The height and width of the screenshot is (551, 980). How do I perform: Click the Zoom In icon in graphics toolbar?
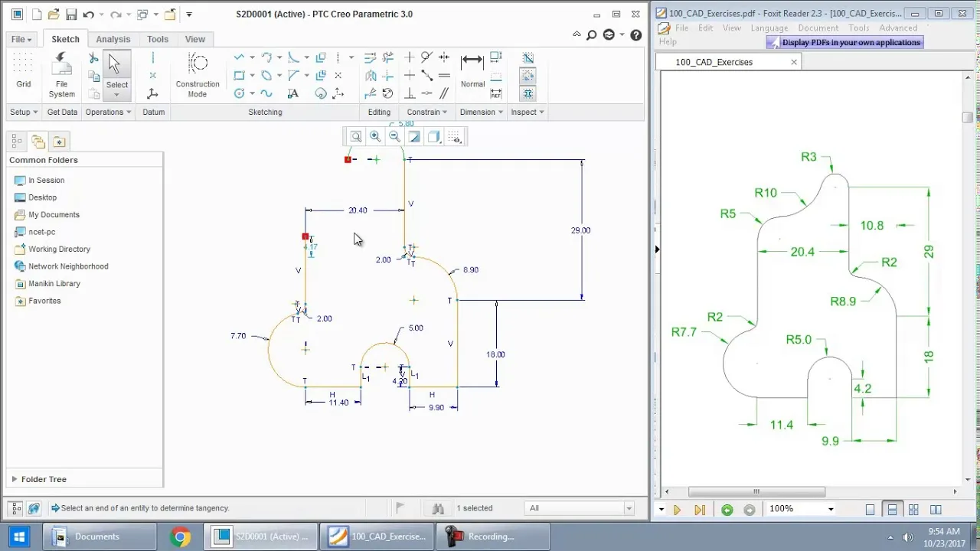point(375,136)
